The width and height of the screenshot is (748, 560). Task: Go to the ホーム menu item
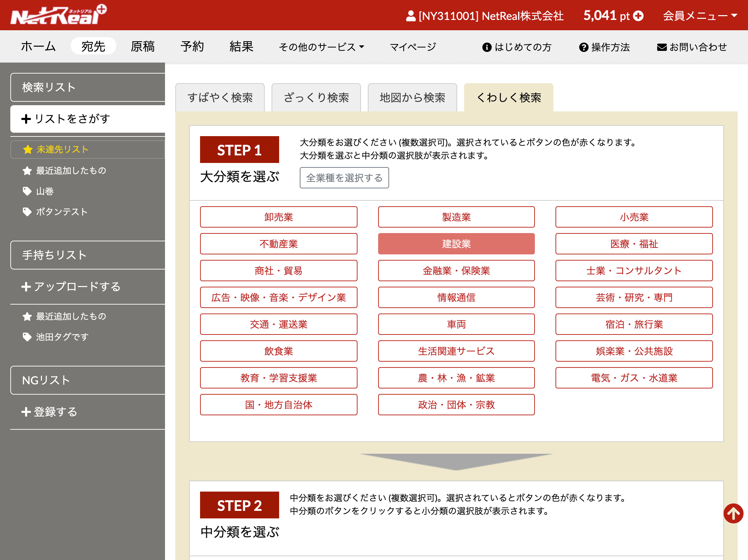click(x=38, y=46)
